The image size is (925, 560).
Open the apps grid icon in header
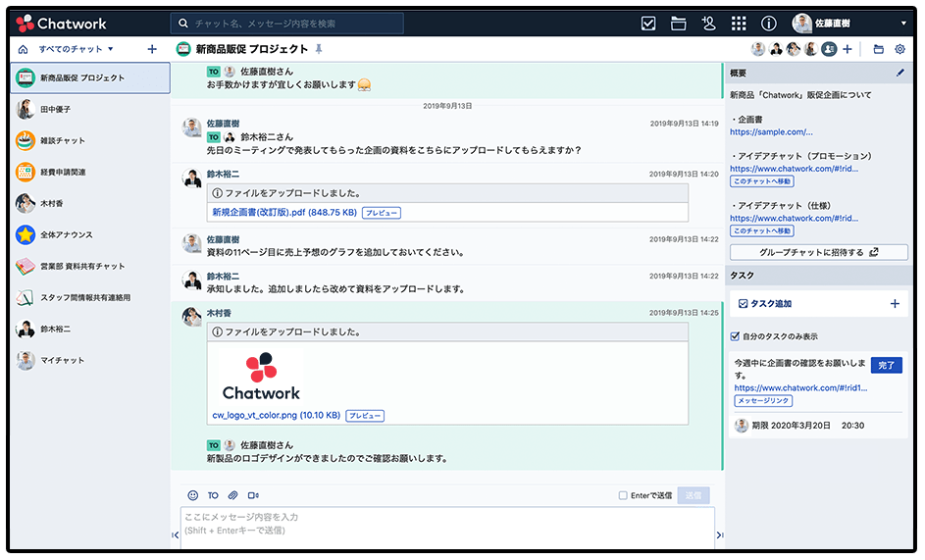coord(739,24)
